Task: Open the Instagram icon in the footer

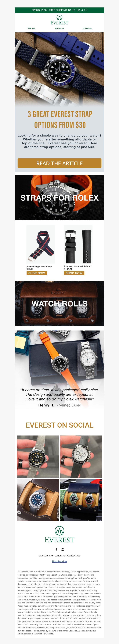Action: [63, 549]
